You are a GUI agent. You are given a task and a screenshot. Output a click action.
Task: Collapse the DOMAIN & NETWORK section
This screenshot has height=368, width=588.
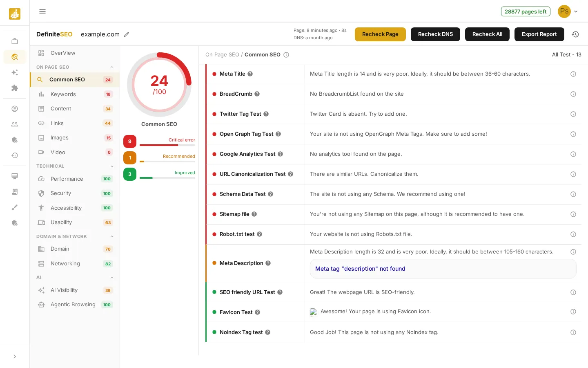click(112, 236)
